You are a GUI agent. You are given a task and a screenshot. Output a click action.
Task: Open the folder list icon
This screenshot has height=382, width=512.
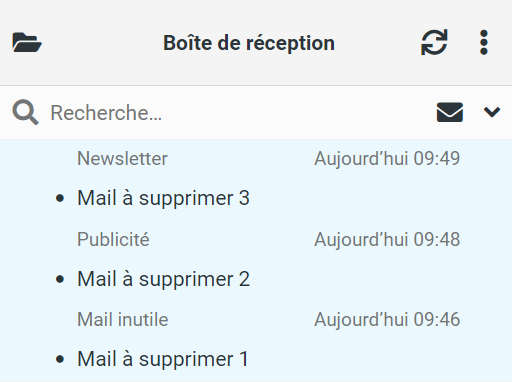point(27,42)
